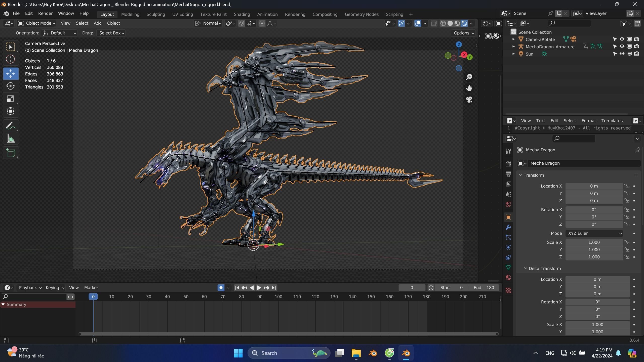Image resolution: width=644 pixels, height=362 pixels.
Task: Switch to material preview shading
Action: click(457, 23)
